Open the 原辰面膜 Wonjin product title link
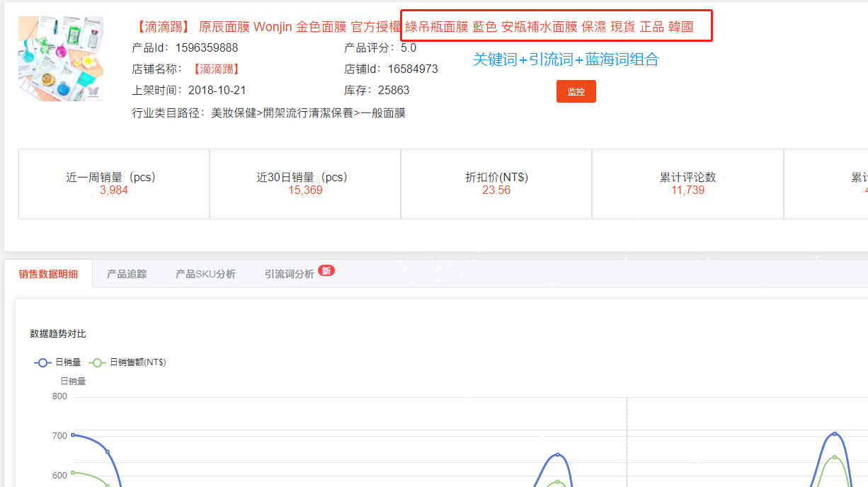The width and height of the screenshot is (868, 487). [413, 27]
